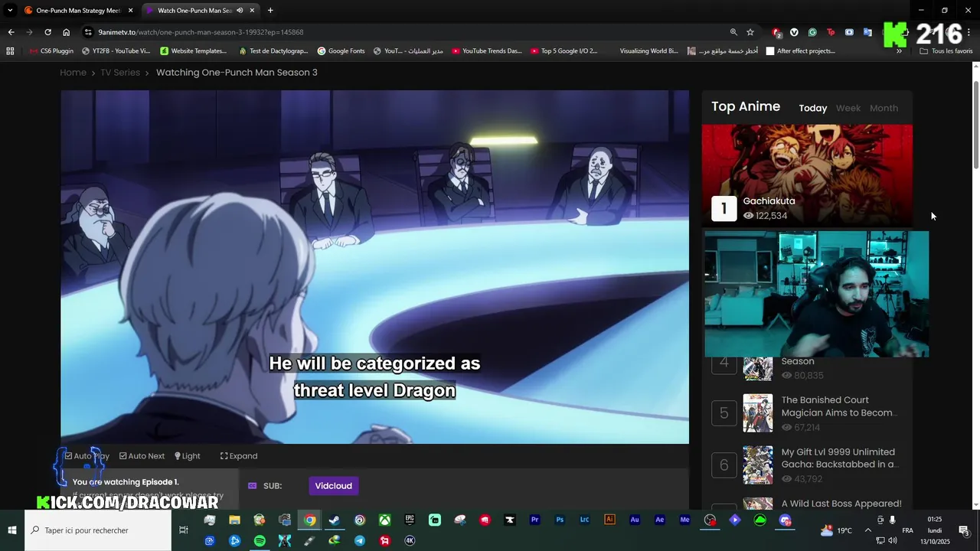
Task: Open the apps grid icon in bookmarks bar
Action: coord(10,51)
